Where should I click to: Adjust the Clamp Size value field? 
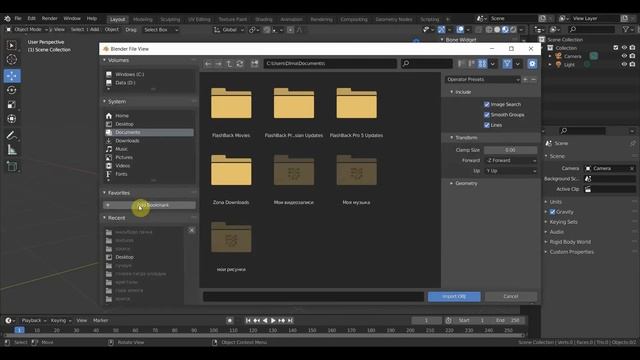click(x=510, y=150)
